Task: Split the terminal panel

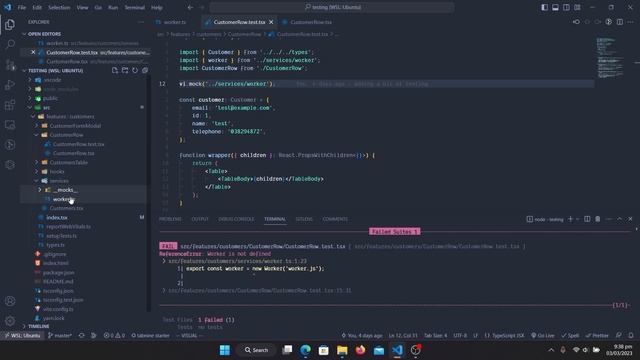Action: pos(587,219)
